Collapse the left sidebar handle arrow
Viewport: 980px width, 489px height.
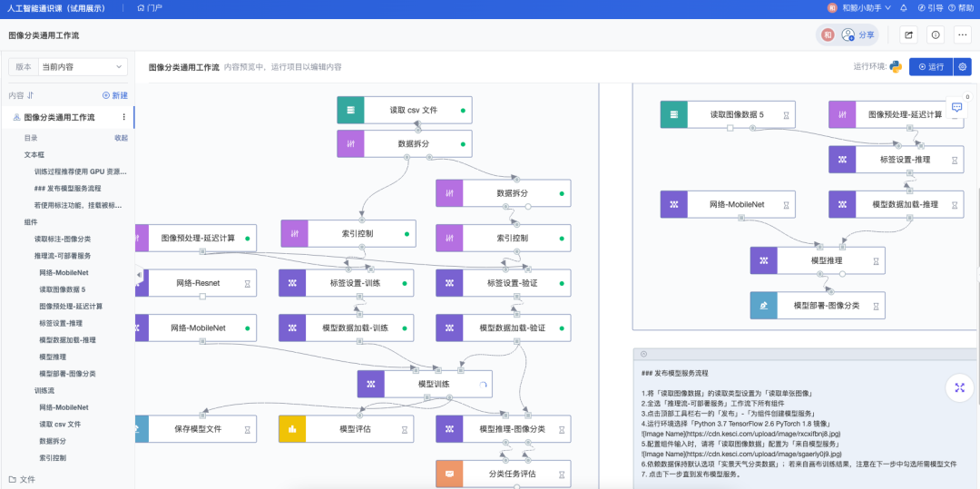[139, 275]
